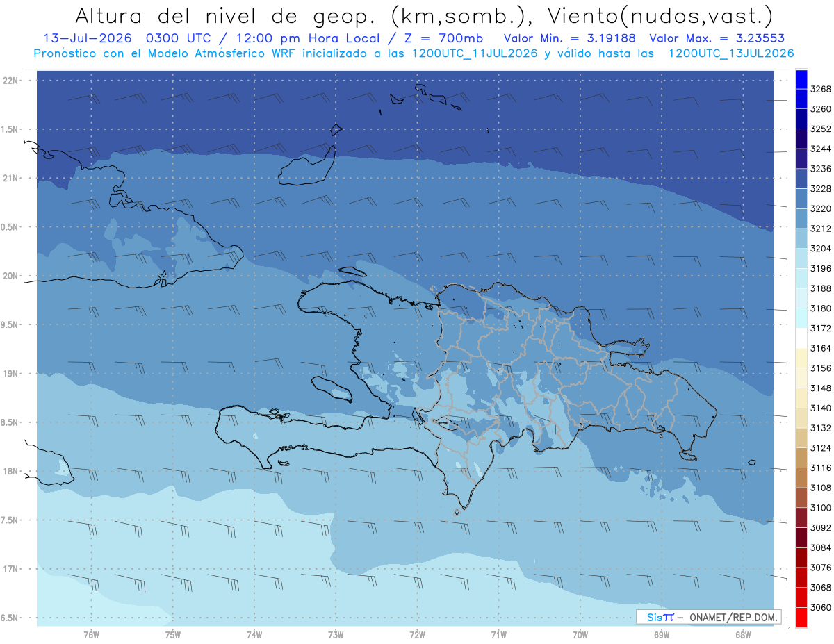Screen dimensions: 834x644
Task: Click the '3212' color bar label
Action: (820, 229)
